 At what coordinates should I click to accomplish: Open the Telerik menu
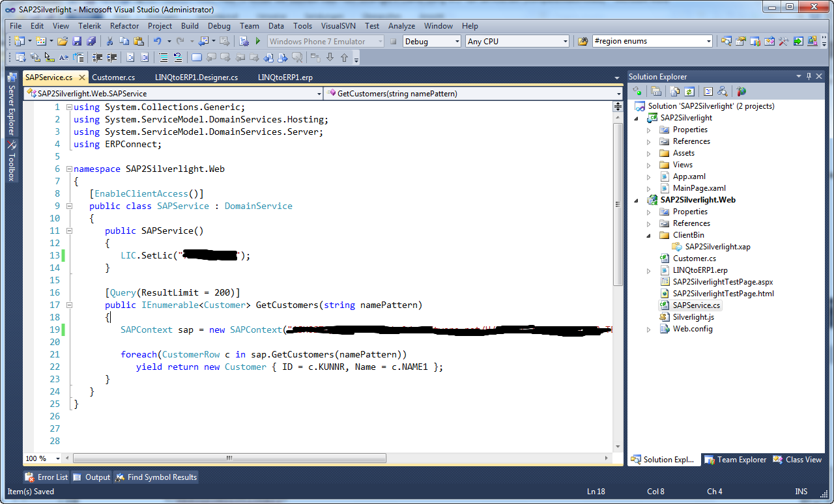click(89, 26)
